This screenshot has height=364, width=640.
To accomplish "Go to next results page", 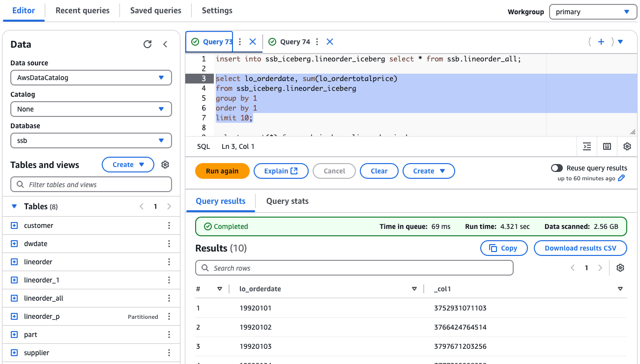I will [600, 268].
